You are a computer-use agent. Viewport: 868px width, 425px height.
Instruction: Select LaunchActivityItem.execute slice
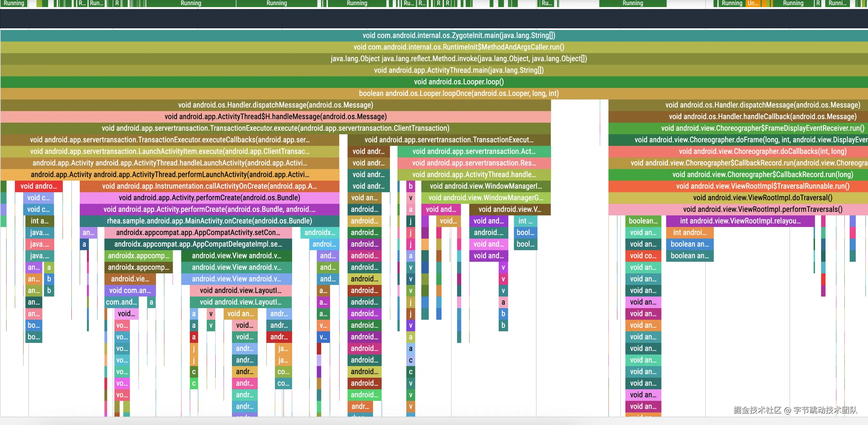(170, 151)
